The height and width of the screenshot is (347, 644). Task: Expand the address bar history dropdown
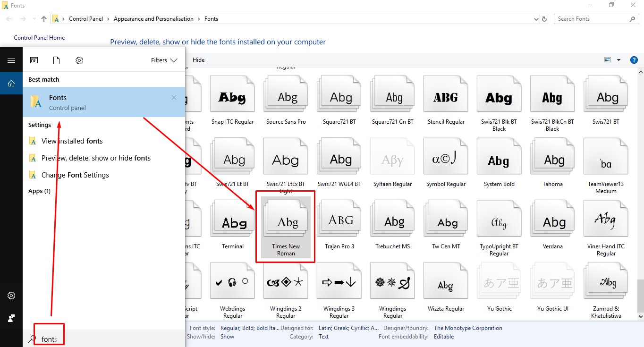(536, 19)
